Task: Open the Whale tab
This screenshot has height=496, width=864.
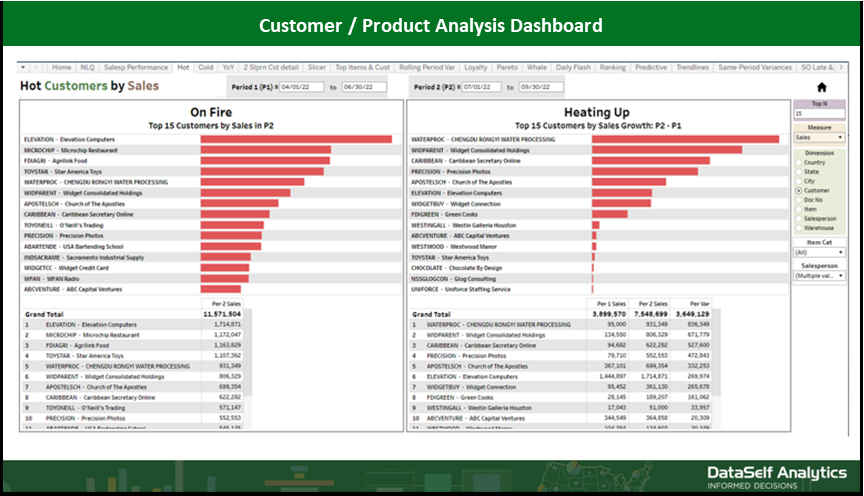Action: (x=536, y=67)
